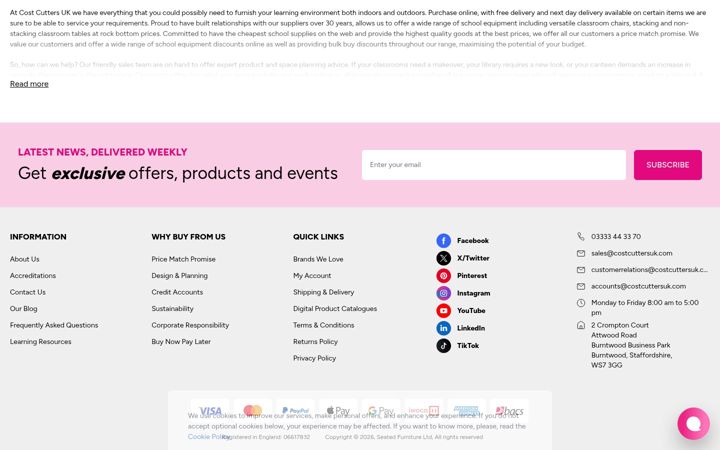Open the Privacy Policy link
This screenshot has height=450, width=720.
click(x=314, y=358)
